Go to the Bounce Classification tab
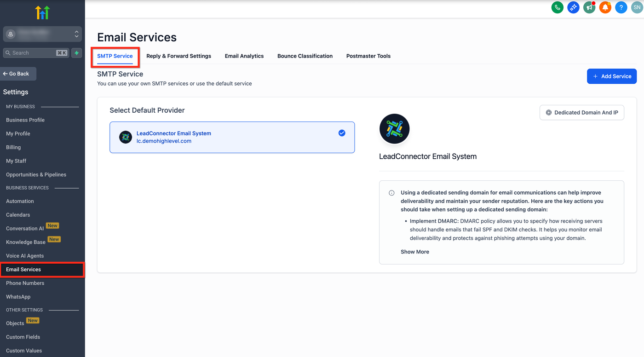Image resolution: width=644 pixels, height=357 pixels. [305, 56]
